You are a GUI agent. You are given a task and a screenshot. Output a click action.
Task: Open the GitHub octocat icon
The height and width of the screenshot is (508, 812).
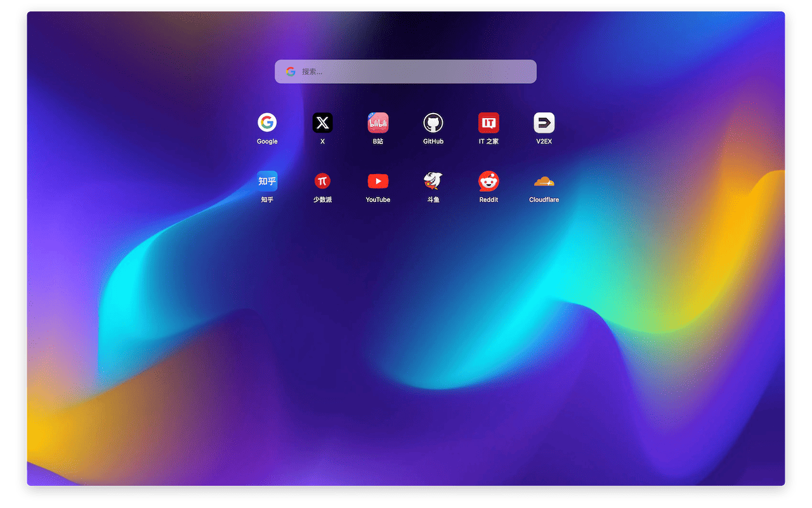coord(433,123)
